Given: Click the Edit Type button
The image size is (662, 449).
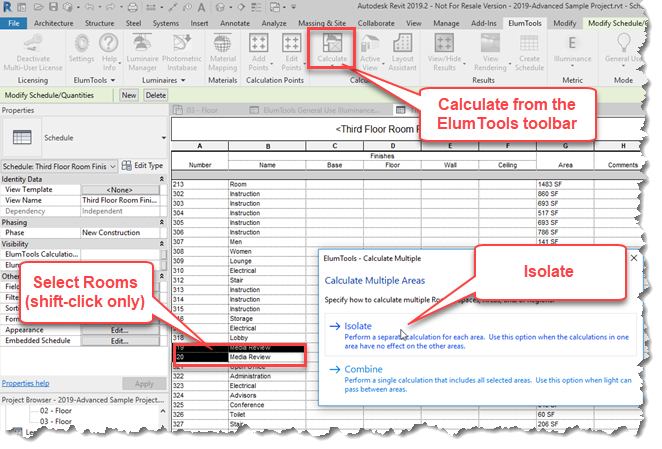Looking at the screenshot, I should click(x=141, y=166).
